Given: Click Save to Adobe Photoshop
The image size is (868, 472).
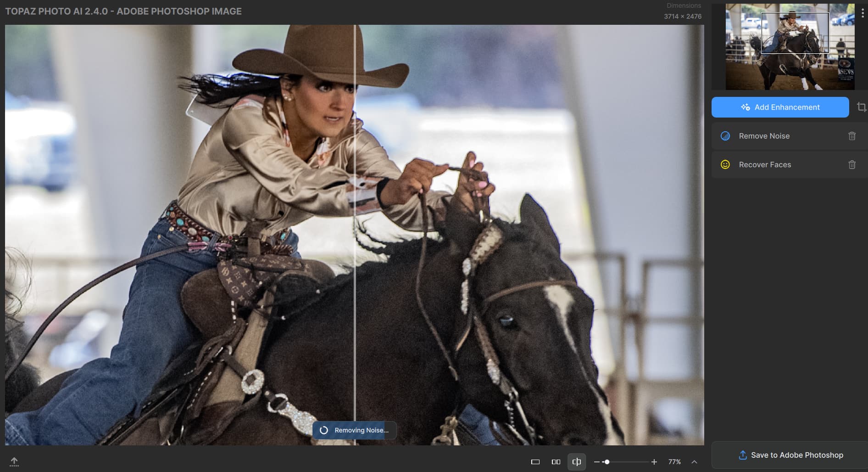Looking at the screenshot, I should click(790, 455).
